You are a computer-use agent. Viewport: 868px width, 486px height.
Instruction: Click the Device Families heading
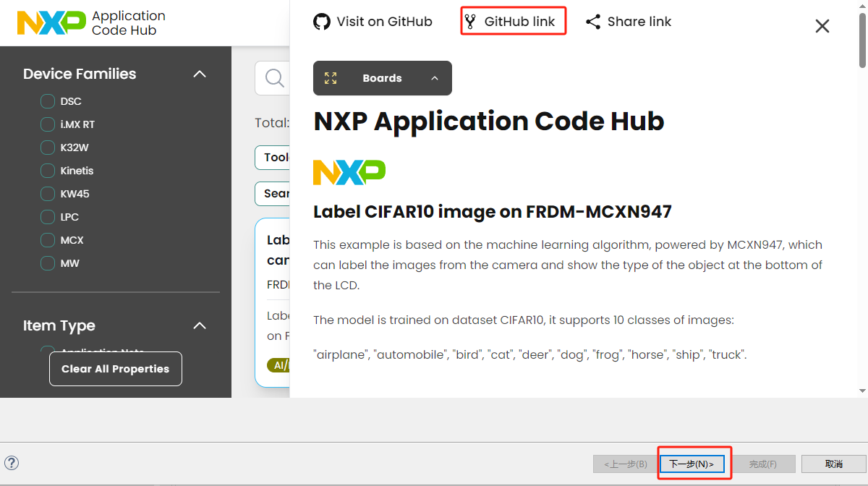(80, 74)
